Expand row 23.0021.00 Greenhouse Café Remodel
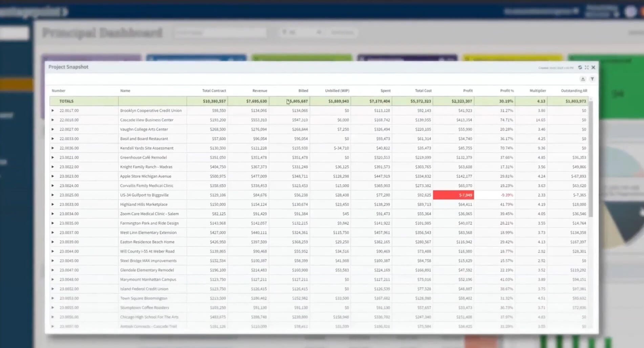 (x=52, y=157)
